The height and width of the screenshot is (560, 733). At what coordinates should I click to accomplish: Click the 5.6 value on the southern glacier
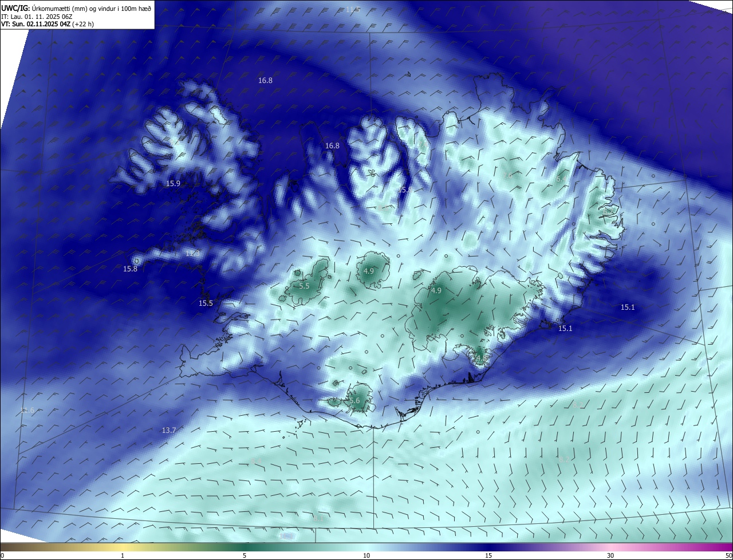coord(355,401)
